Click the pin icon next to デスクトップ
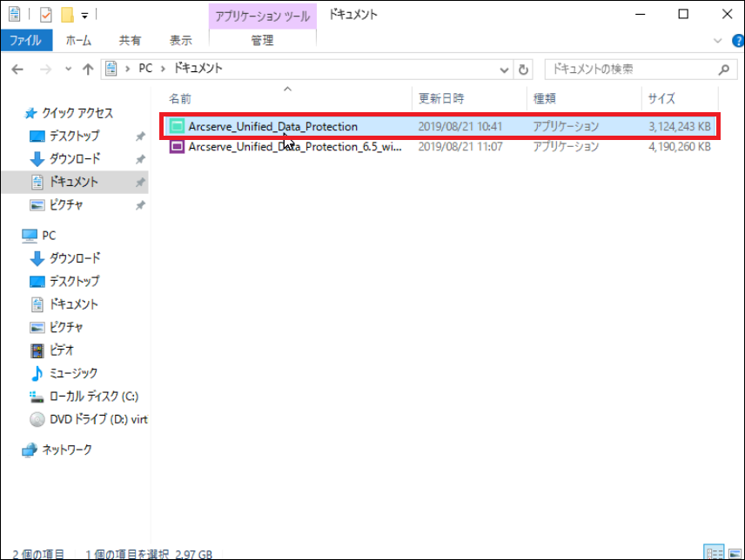The image size is (745, 560). click(x=140, y=137)
